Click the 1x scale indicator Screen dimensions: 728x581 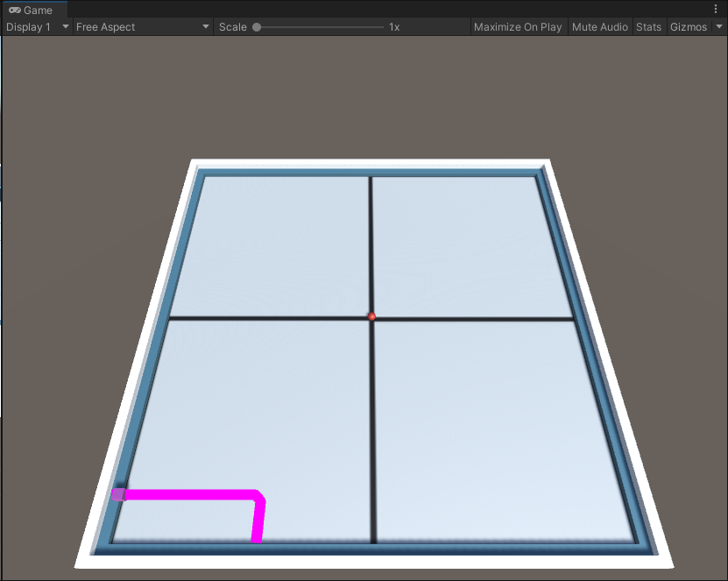click(x=392, y=27)
